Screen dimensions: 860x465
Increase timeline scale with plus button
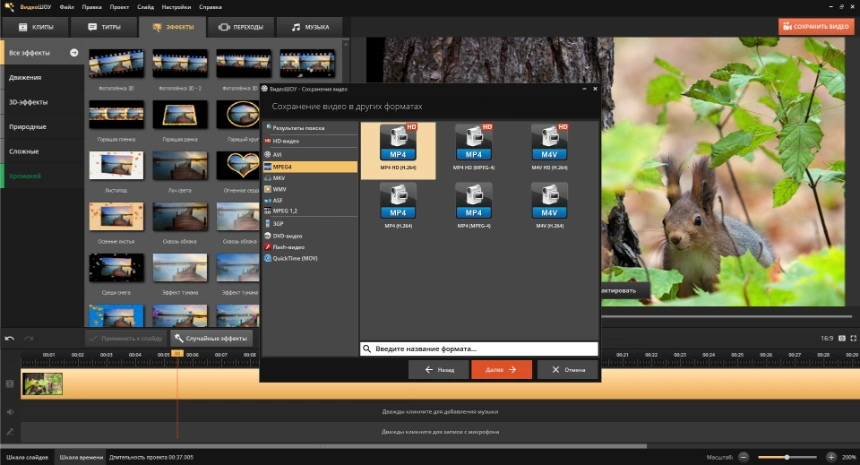[831, 457]
